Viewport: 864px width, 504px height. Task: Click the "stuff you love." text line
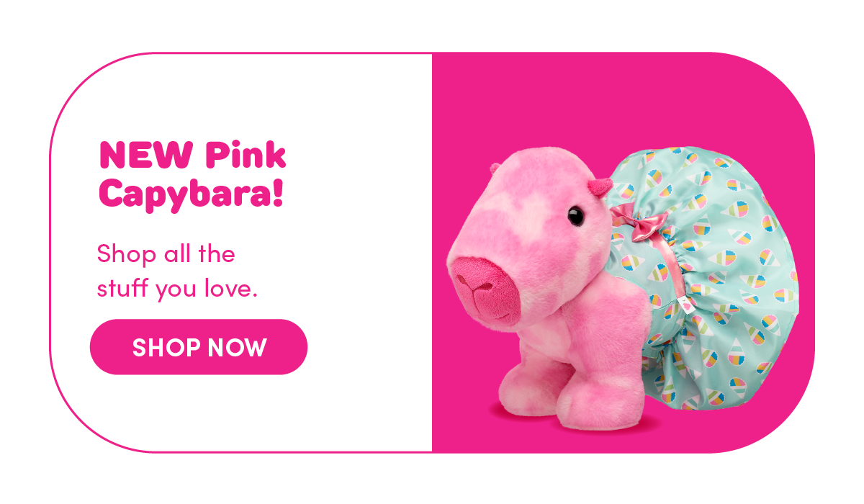coord(177,290)
